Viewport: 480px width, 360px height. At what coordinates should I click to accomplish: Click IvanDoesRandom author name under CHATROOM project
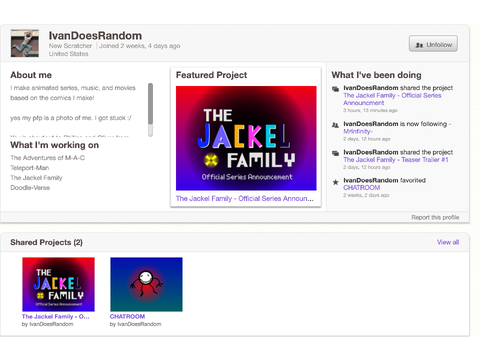point(139,324)
